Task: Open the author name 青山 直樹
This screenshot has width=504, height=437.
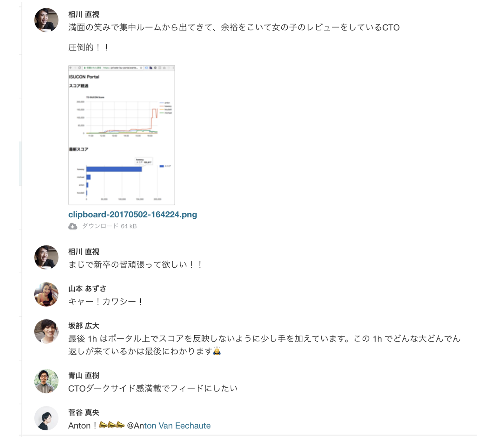Action: coord(84,375)
